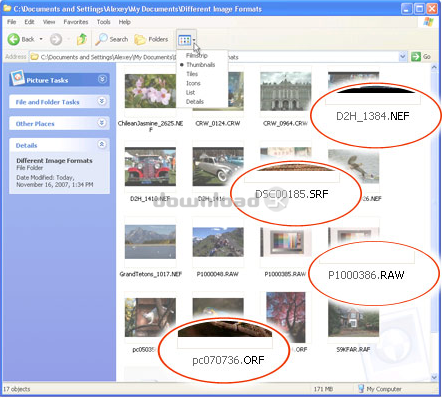
Task: Expand the File and Folder Tasks panel
Action: coord(102,101)
